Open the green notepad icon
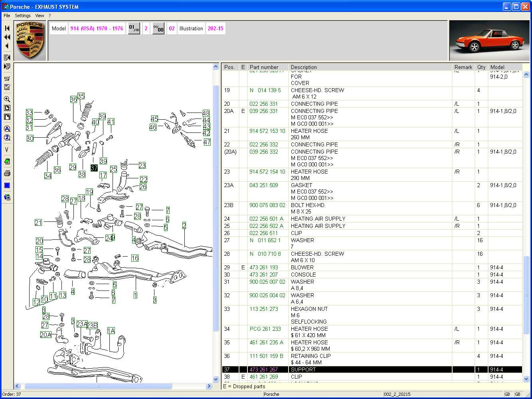This screenshot has height=399, width=532. (7, 162)
